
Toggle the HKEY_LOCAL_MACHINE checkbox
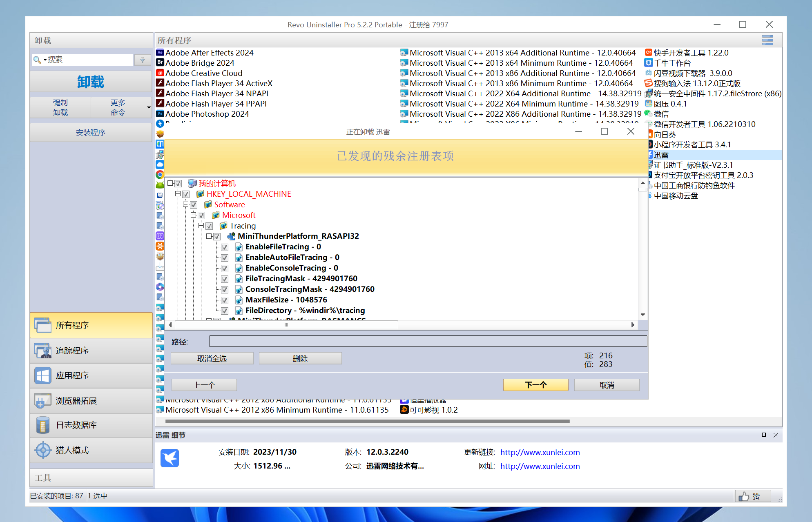pyautogui.click(x=186, y=194)
